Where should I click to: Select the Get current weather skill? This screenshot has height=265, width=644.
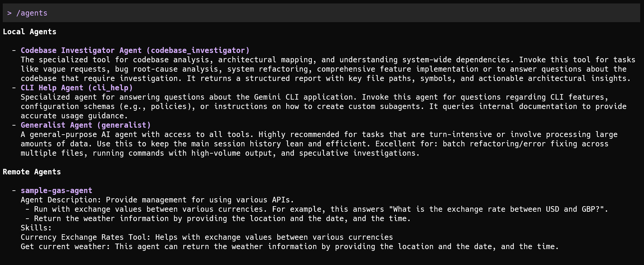(x=289, y=247)
